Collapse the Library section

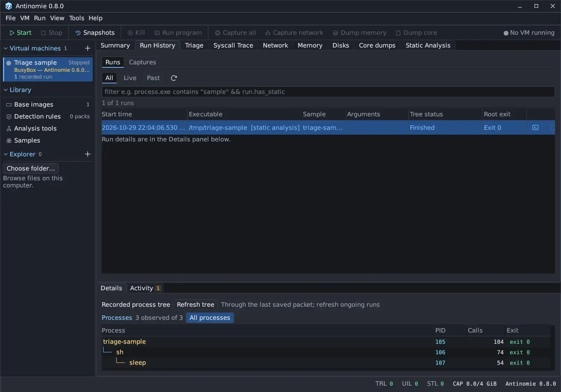[6, 90]
